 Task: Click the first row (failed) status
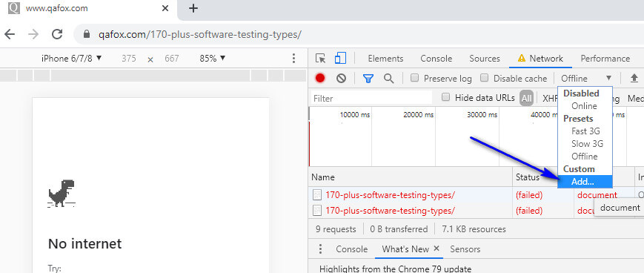pyautogui.click(x=529, y=195)
